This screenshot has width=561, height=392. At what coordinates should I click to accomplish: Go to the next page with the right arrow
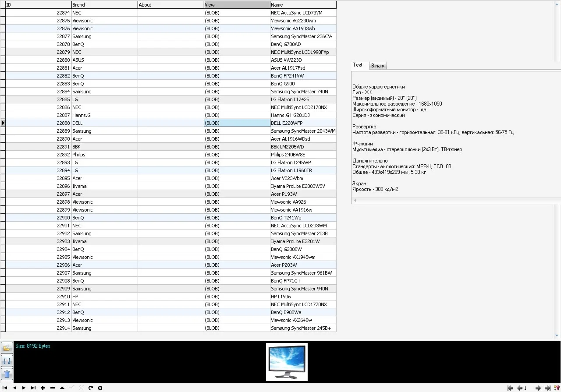538,388
